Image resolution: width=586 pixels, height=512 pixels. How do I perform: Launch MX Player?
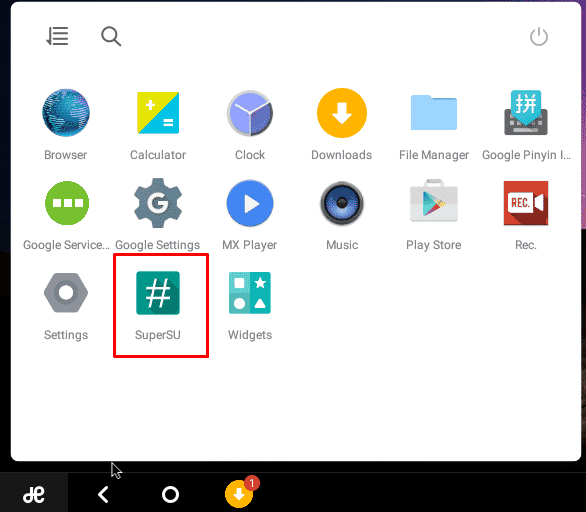tap(250, 203)
